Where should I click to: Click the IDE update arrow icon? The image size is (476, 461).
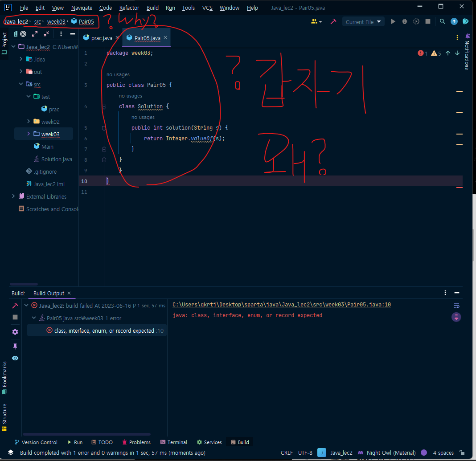pyautogui.click(x=454, y=21)
